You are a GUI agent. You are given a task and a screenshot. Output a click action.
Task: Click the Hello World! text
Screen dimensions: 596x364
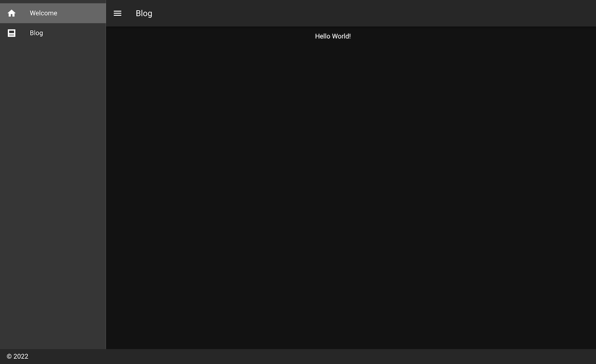[x=333, y=36]
